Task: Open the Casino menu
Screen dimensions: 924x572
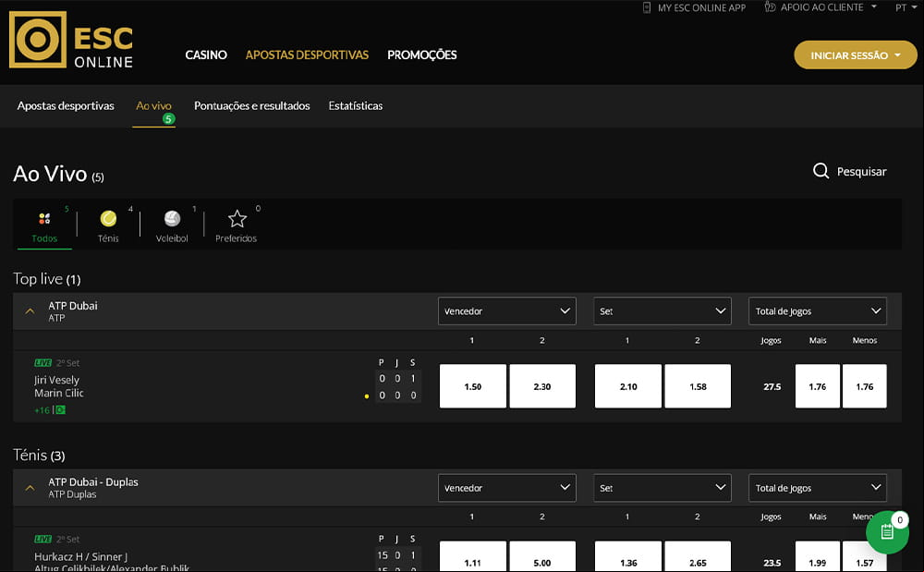Action: point(206,55)
